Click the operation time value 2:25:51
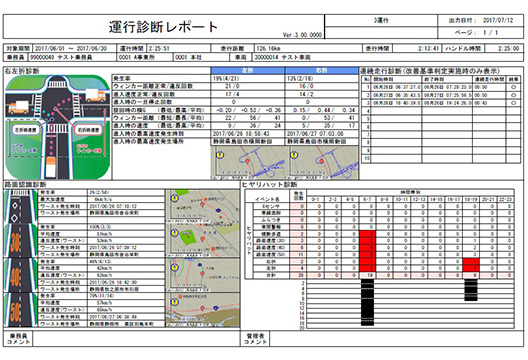 (x=159, y=48)
